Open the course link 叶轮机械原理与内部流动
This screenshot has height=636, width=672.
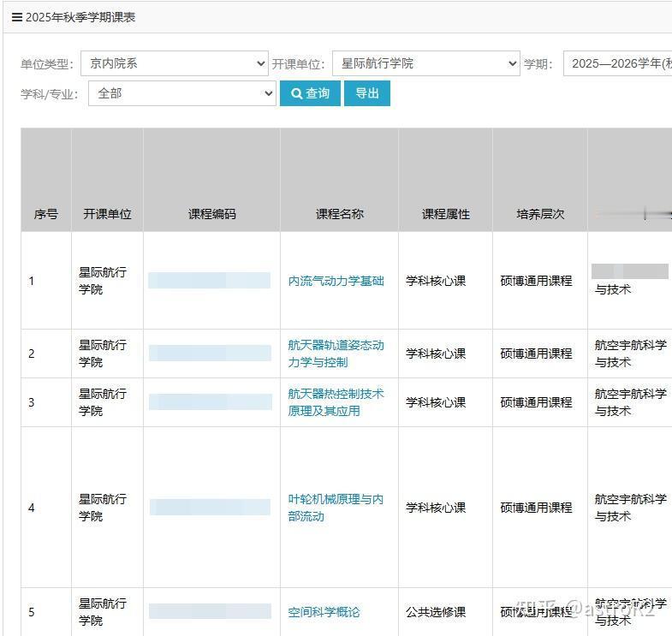click(x=336, y=508)
